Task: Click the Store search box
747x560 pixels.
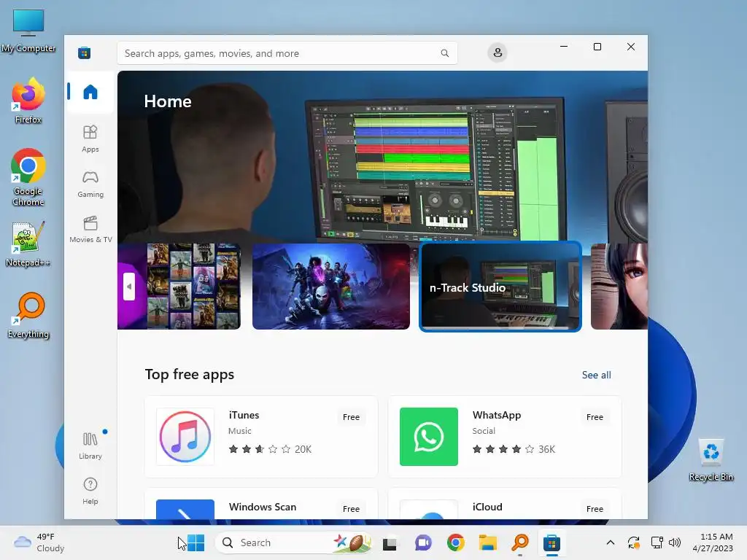Action: pos(287,52)
